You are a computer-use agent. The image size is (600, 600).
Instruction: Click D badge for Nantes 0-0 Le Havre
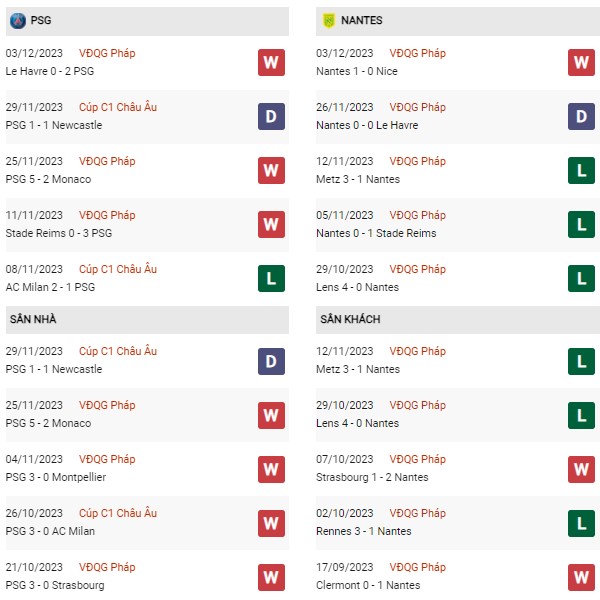581,116
